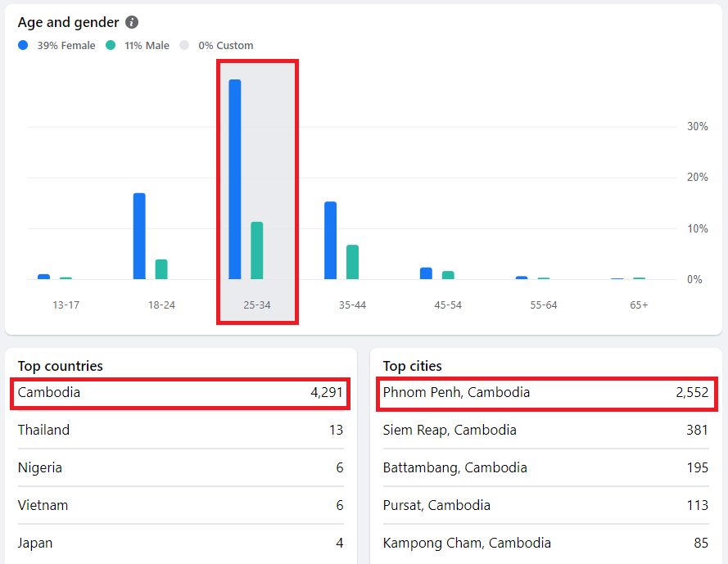This screenshot has width=728, height=564.
Task: Select Kampong Cham, Cambodia city row
Action: click(x=546, y=543)
